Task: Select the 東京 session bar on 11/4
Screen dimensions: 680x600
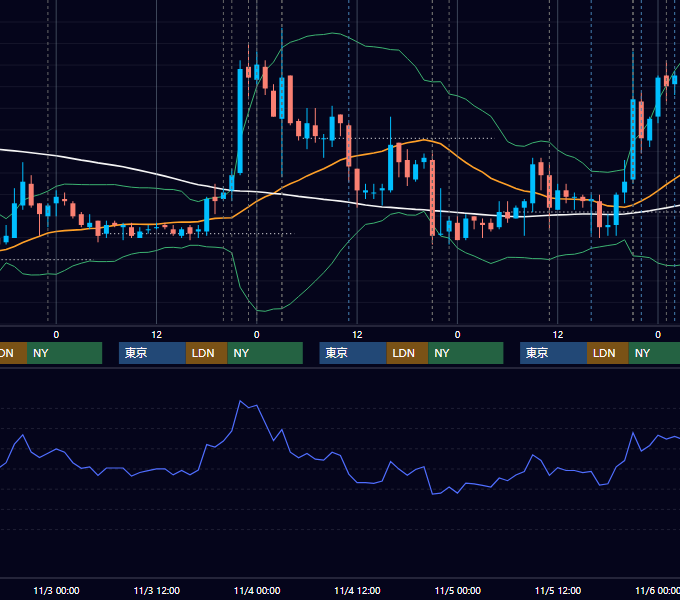Action: (353, 353)
